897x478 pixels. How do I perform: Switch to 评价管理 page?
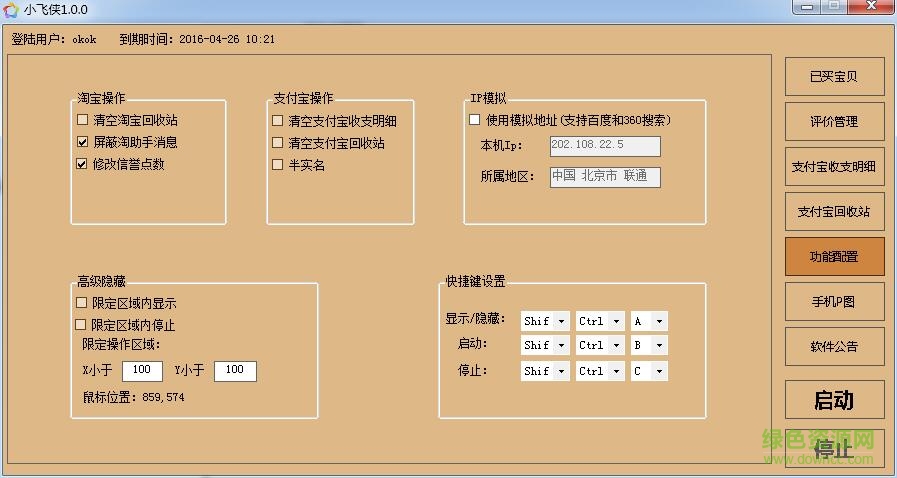coord(835,121)
